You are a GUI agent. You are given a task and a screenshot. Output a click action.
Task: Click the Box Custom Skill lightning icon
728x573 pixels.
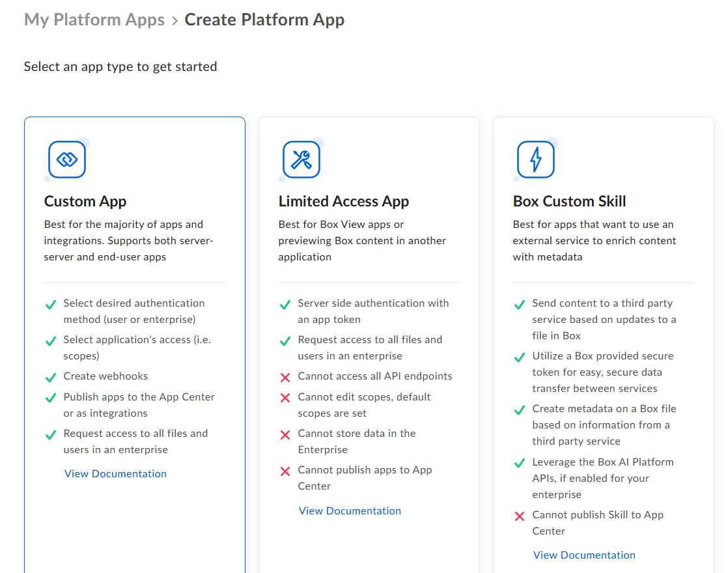536,160
